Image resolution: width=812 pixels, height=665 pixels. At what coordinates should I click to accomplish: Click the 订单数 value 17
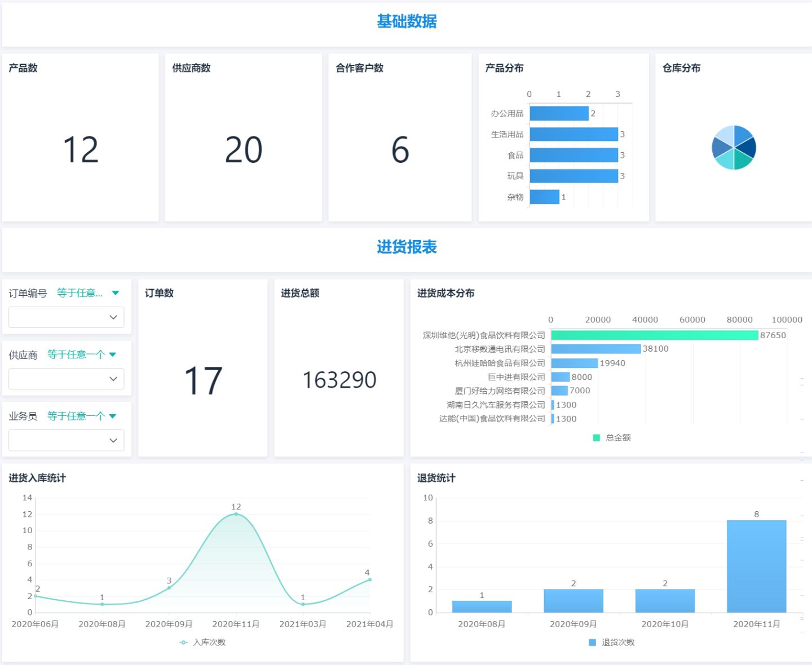[x=203, y=380]
